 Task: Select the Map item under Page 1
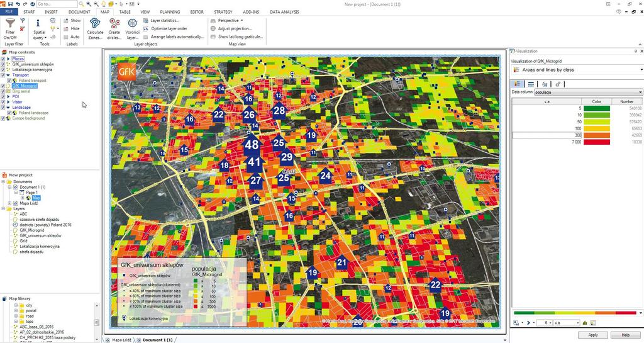pyautogui.click(x=36, y=198)
